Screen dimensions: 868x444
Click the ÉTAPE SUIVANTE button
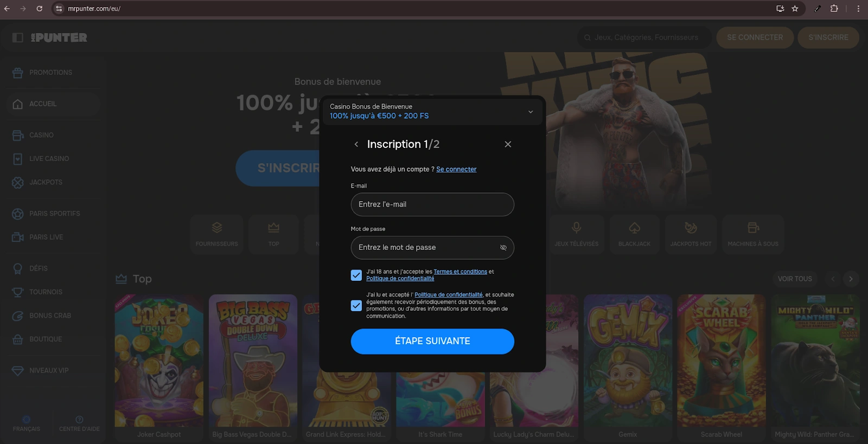(432, 342)
